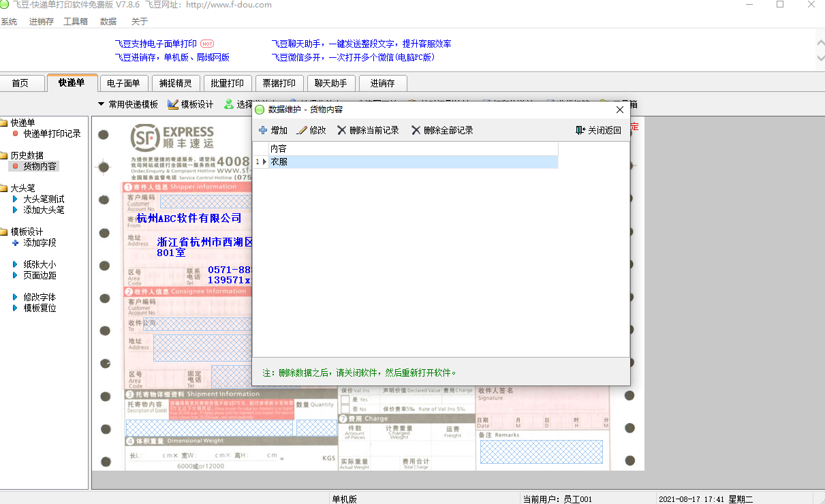Click the folder icon of 模板设计 in sidebar

(x=3, y=232)
